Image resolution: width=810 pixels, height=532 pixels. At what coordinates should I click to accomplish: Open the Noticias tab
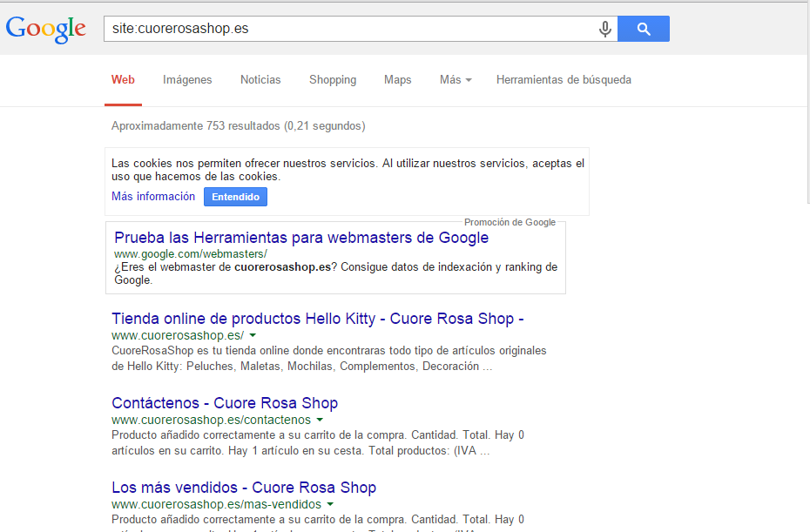coord(260,80)
